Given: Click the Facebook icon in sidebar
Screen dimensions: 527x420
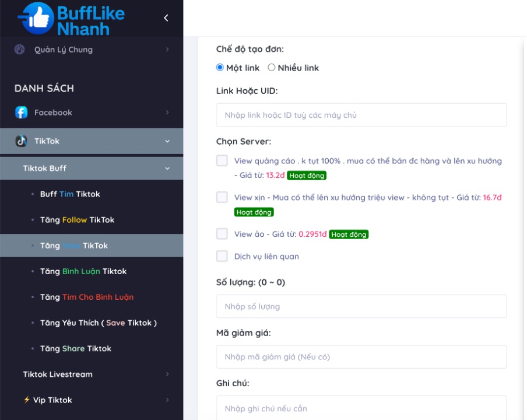Looking at the screenshot, I should 22,113.
